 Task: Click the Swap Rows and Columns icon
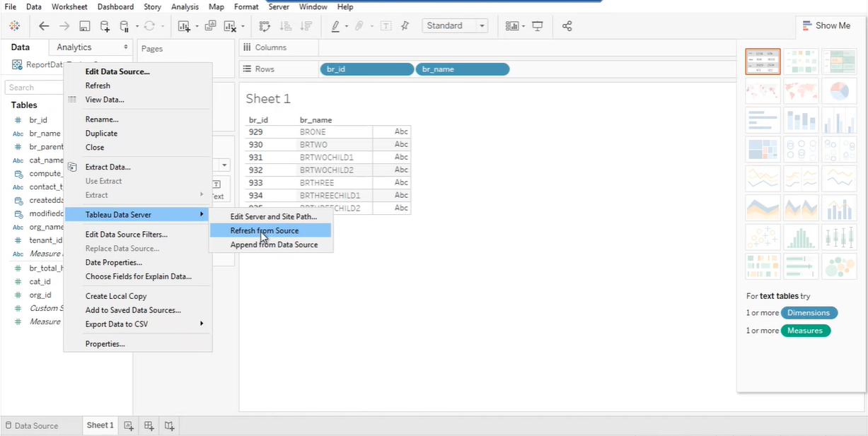pos(265,26)
